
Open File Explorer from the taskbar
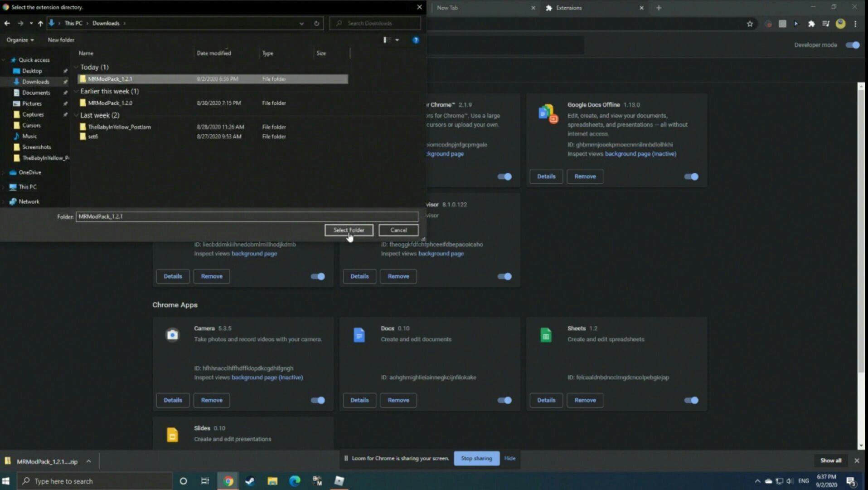pos(272,481)
